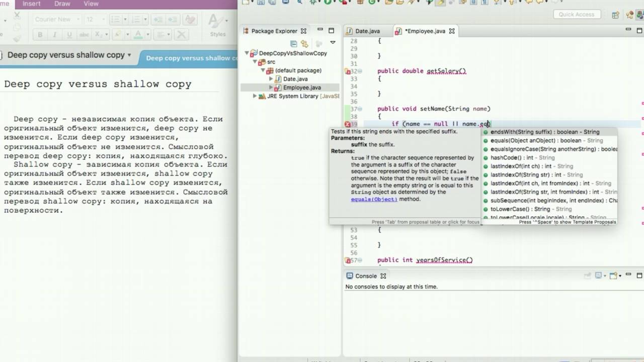
Task: Collapse the src folder arrow
Action: point(255,62)
